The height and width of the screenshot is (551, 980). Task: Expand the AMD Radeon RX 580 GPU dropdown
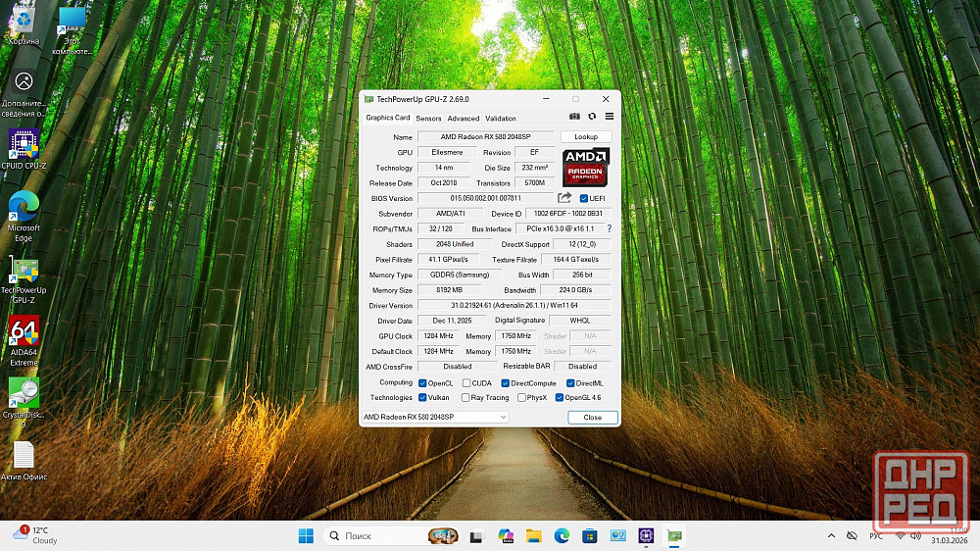tap(504, 417)
